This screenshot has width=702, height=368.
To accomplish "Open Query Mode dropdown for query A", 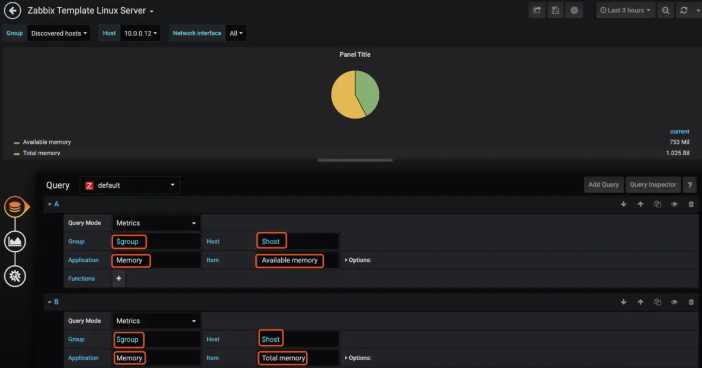I will pyautogui.click(x=156, y=223).
